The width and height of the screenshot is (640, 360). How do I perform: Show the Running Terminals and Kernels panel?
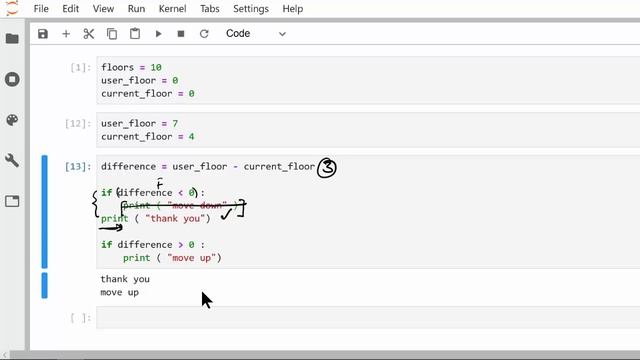pos(12,79)
